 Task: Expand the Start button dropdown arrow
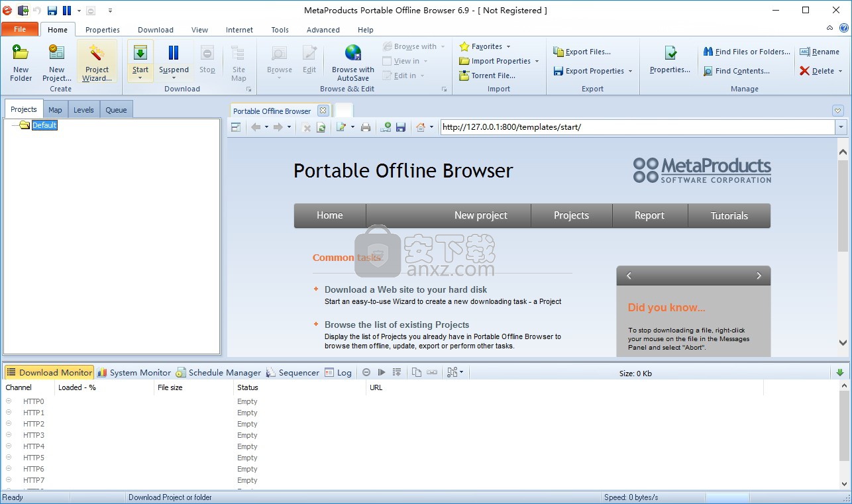[140, 78]
